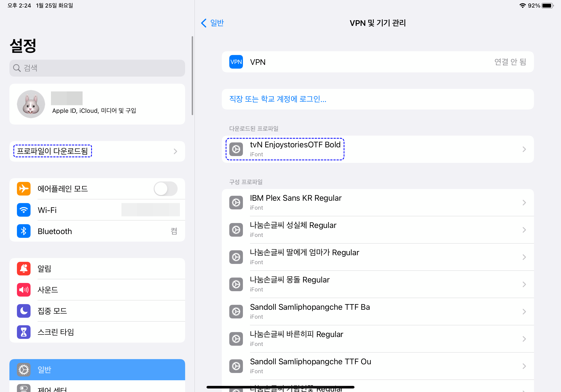Image resolution: width=561 pixels, height=392 pixels.
Task: Tap 나눔손글씨 바른히피 Regular text
Action: [297, 334]
